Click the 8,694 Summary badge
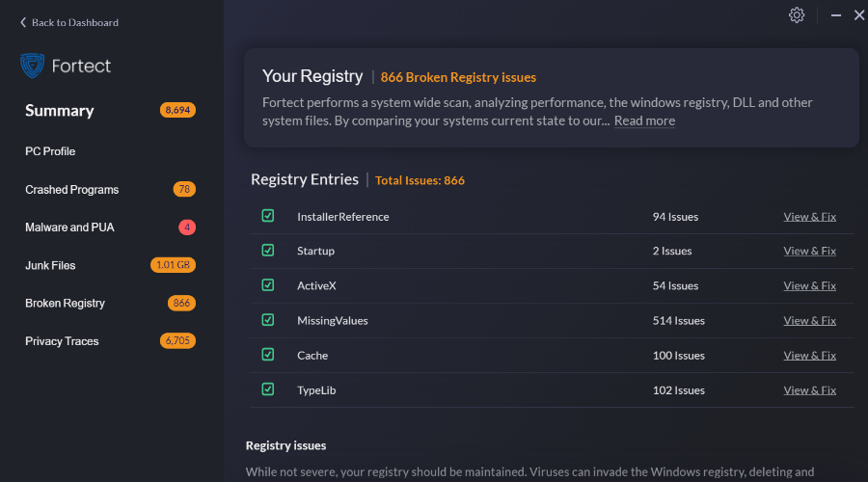The width and height of the screenshot is (868, 482). point(177,110)
